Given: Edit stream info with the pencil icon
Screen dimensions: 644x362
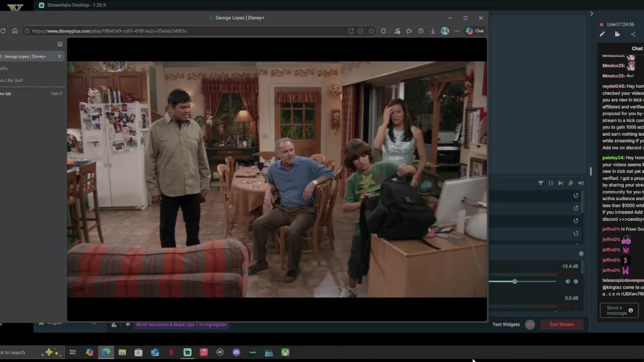Looking at the screenshot, I should coord(602,34).
